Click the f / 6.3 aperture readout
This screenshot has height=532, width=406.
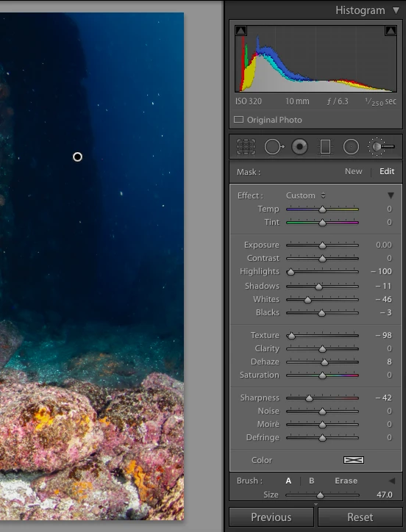pyautogui.click(x=338, y=101)
